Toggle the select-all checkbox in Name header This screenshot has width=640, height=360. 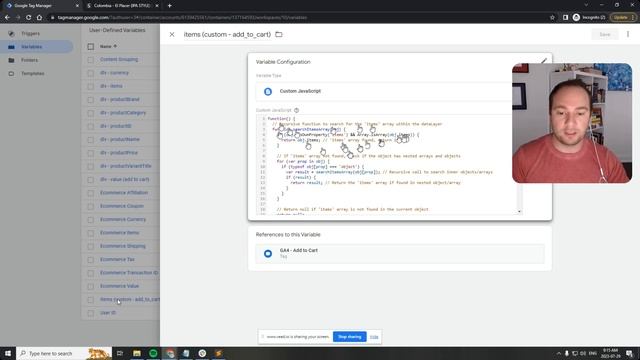click(x=91, y=47)
